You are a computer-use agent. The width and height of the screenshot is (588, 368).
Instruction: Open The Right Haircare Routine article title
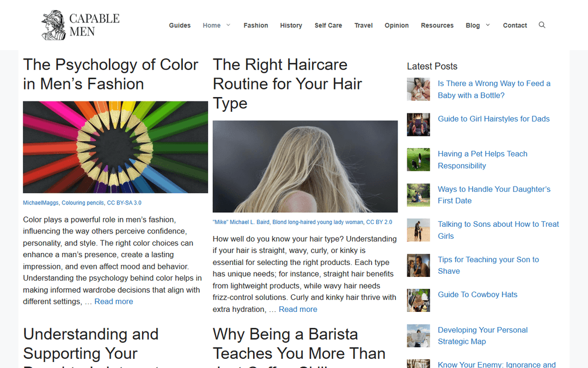tap(287, 84)
